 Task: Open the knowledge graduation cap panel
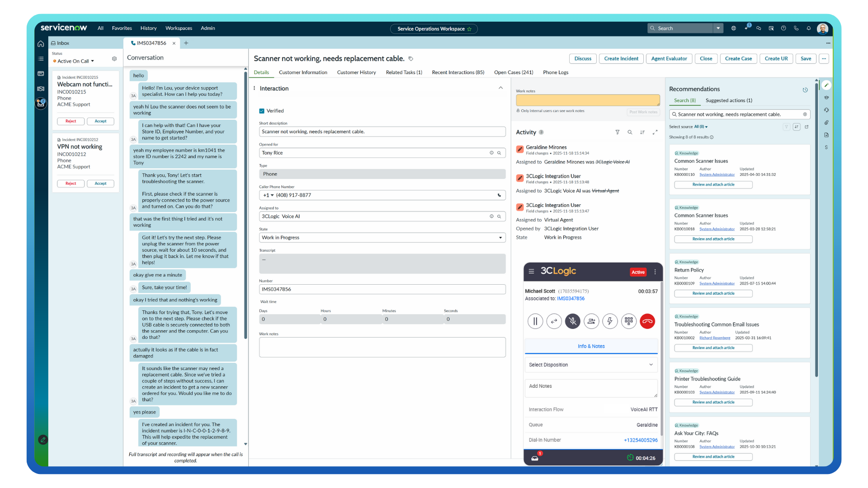(826, 98)
